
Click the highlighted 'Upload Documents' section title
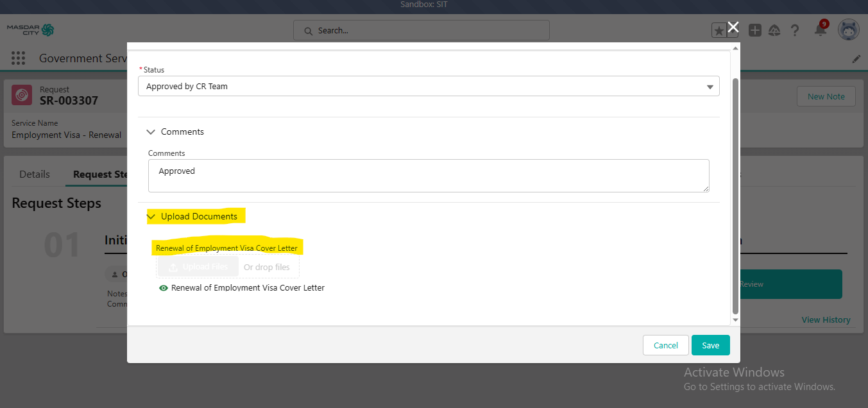(x=199, y=217)
